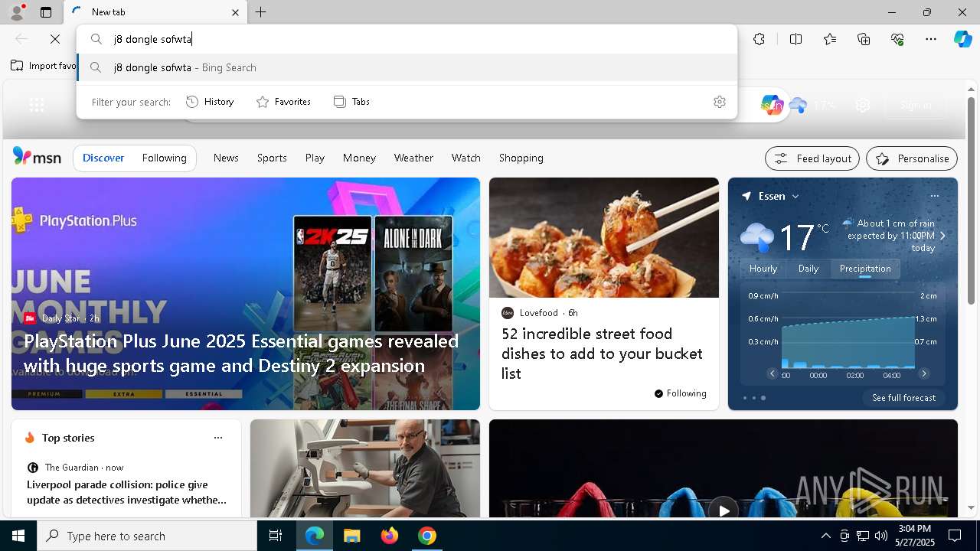The width and height of the screenshot is (980, 551).
Task: Open the tab actions menu icon
Action: (x=46, y=12)
